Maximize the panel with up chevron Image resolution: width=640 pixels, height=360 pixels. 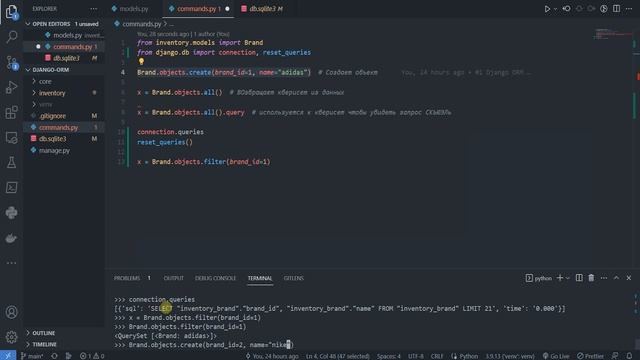pyautogui.click(x=616, y=278)
